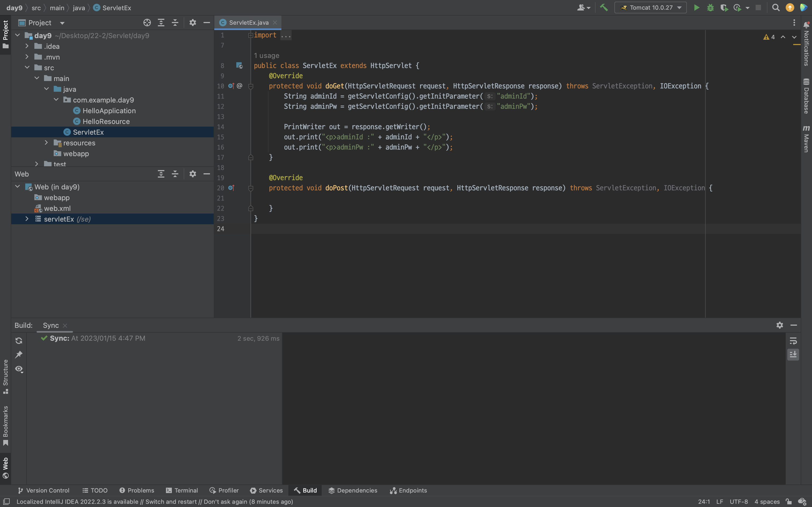Open HelloResource class in project tree
812x507 pixels.
pyautogui.click(x=106, y=121)
